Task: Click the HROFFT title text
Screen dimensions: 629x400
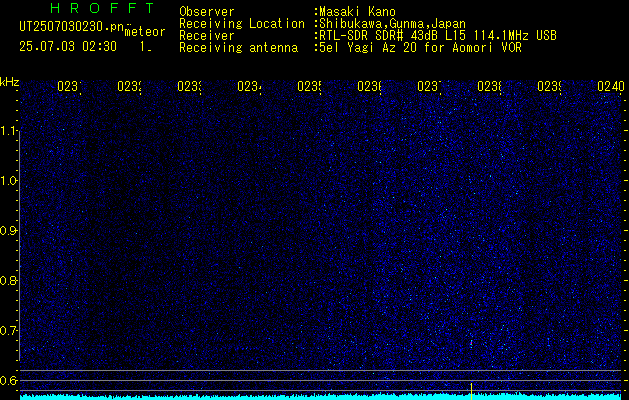Action: [x=102, y=8]
